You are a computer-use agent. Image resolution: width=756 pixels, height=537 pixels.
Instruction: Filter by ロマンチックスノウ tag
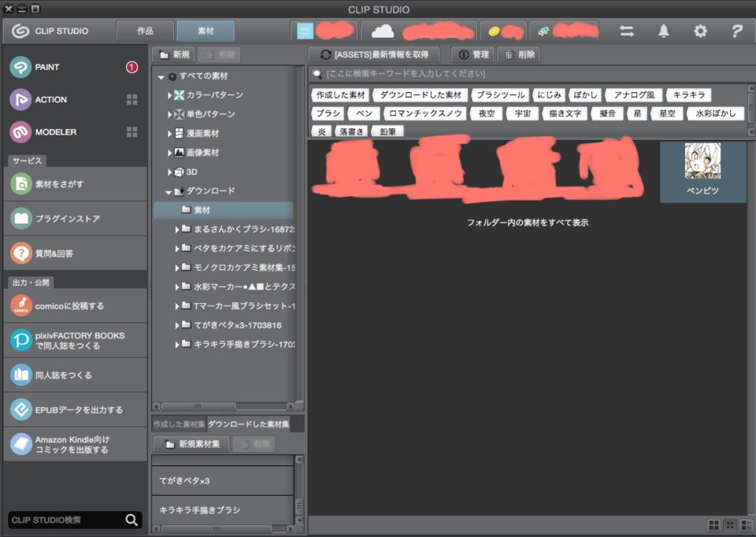[x=425, y=113]
